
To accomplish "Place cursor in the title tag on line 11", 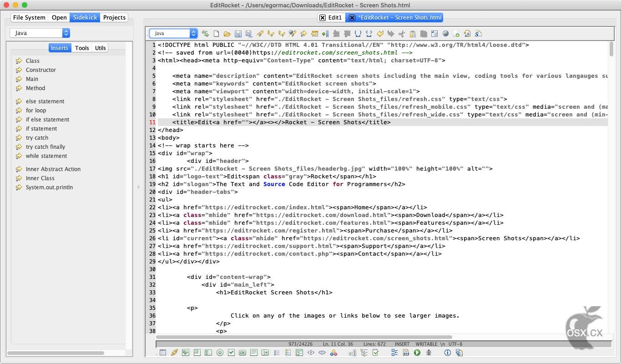I will pyautogui.click(x=281, y=122).
